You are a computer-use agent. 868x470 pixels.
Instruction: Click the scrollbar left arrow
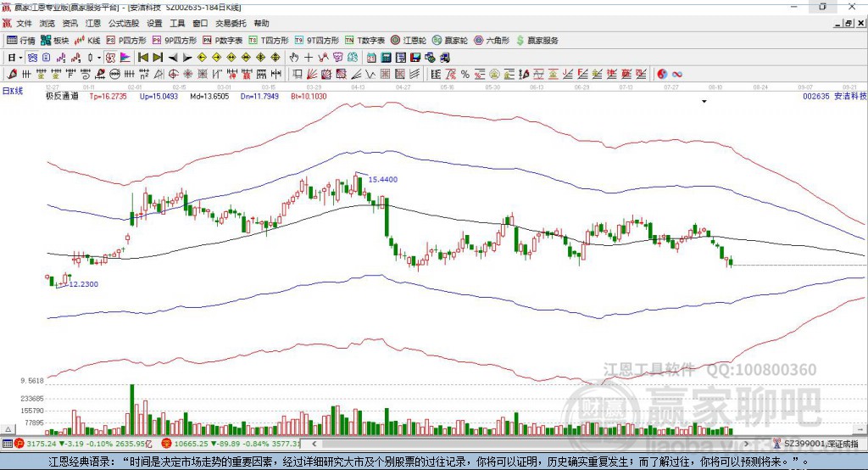314,444
